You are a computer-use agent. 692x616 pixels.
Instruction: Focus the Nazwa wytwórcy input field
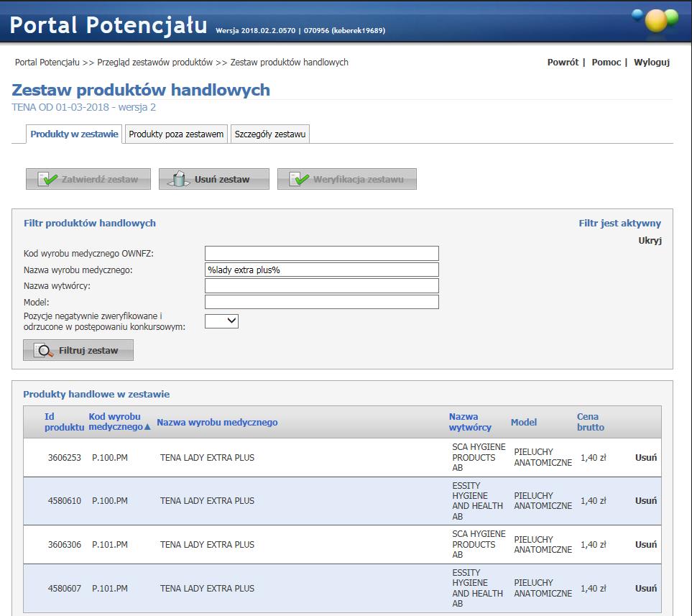click(x=322, y=285)
